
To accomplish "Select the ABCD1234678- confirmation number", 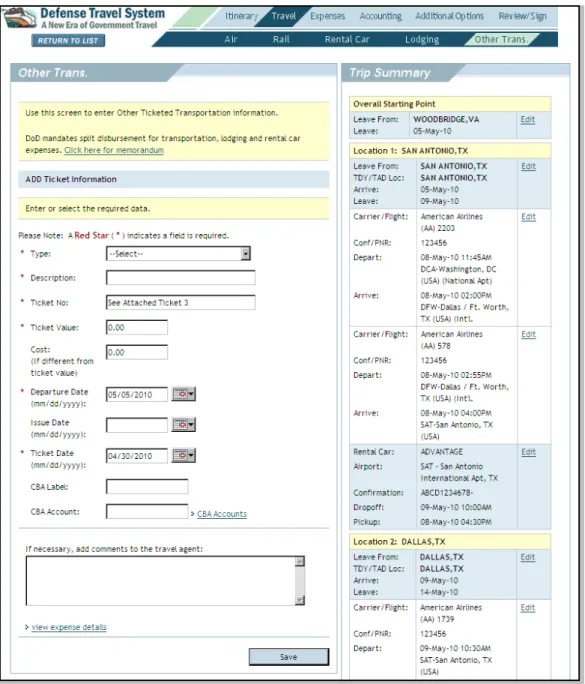I will pos(446,493).
